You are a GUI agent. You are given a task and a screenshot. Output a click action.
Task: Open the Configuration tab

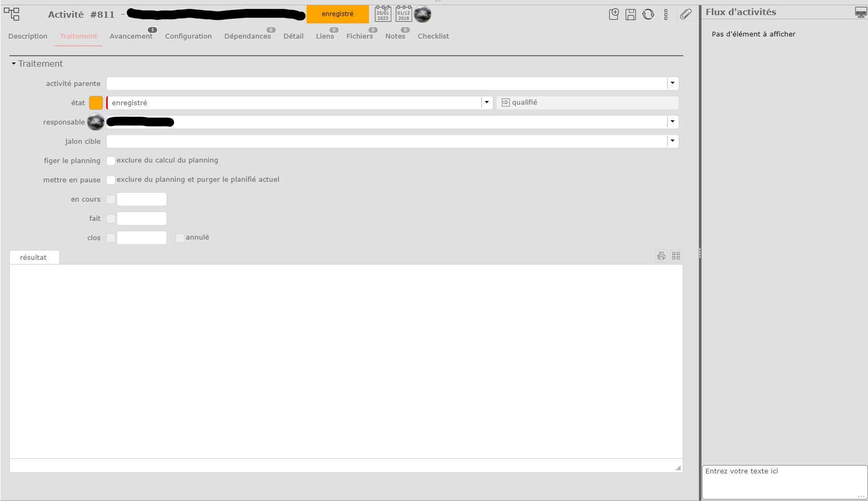188,36
